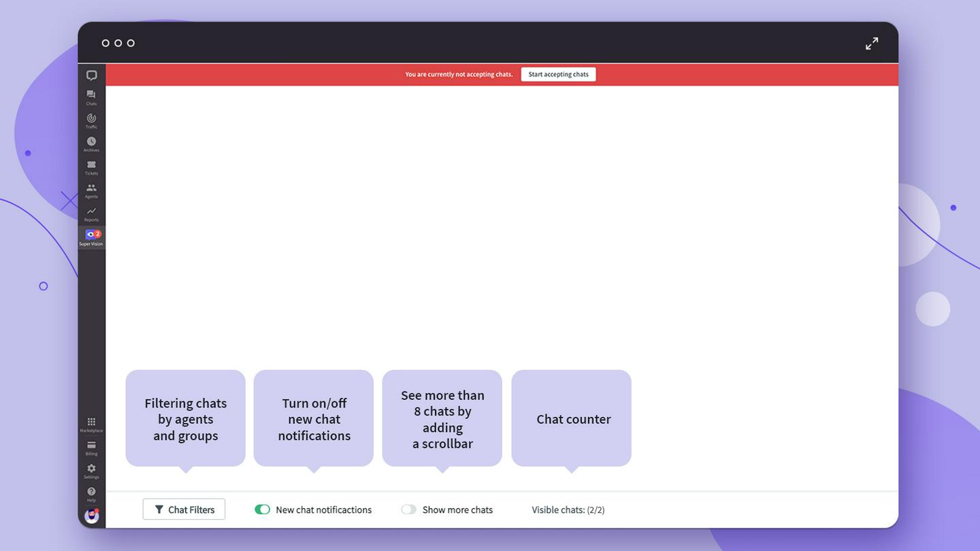This screenshot has width=980, height=551.
Task: Click the agent profile avatar
Action: tap(91, 516)
